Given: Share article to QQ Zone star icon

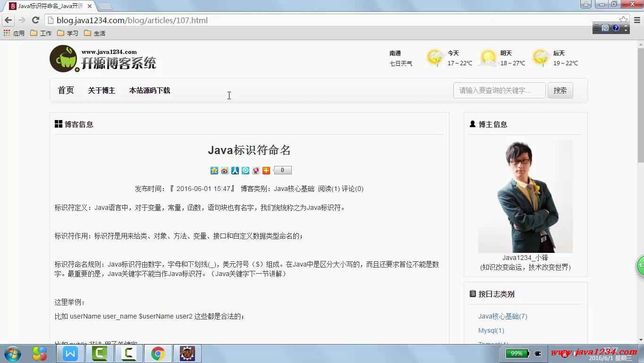Looking at the screenshot, I should 214,171.
